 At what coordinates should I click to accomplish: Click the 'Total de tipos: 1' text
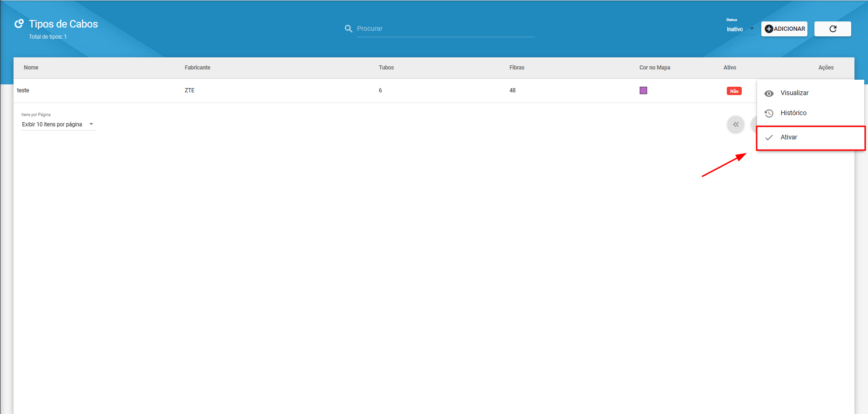tap(48, 37)
